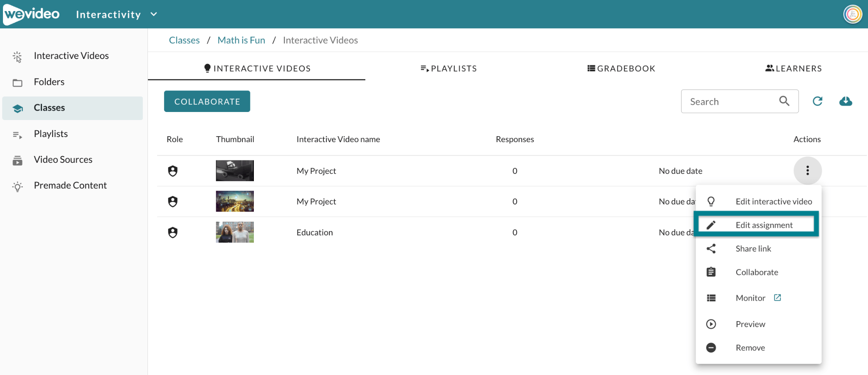Click role shield icon in second My Project row
The height and width of the screenshot is (375, 868).
[x=172, y=201]
